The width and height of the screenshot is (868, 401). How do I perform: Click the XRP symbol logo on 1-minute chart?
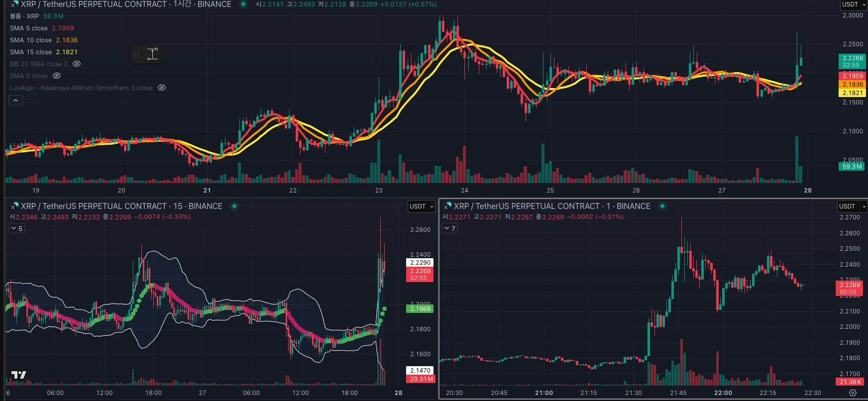pyautogui.click(x=448, y=206)
